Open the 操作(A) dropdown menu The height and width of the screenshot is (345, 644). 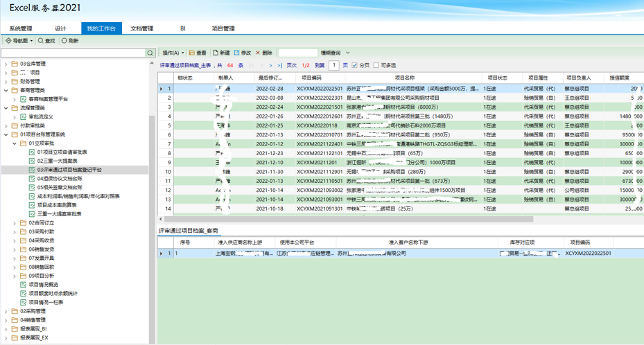click(173, 53)
